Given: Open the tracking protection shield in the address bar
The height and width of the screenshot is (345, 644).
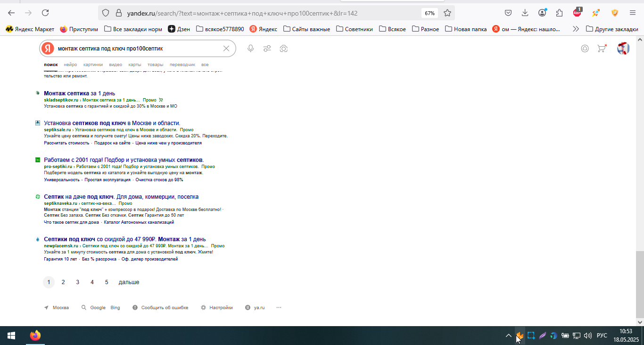Looking at the screenshot, I should pos(106,13).
